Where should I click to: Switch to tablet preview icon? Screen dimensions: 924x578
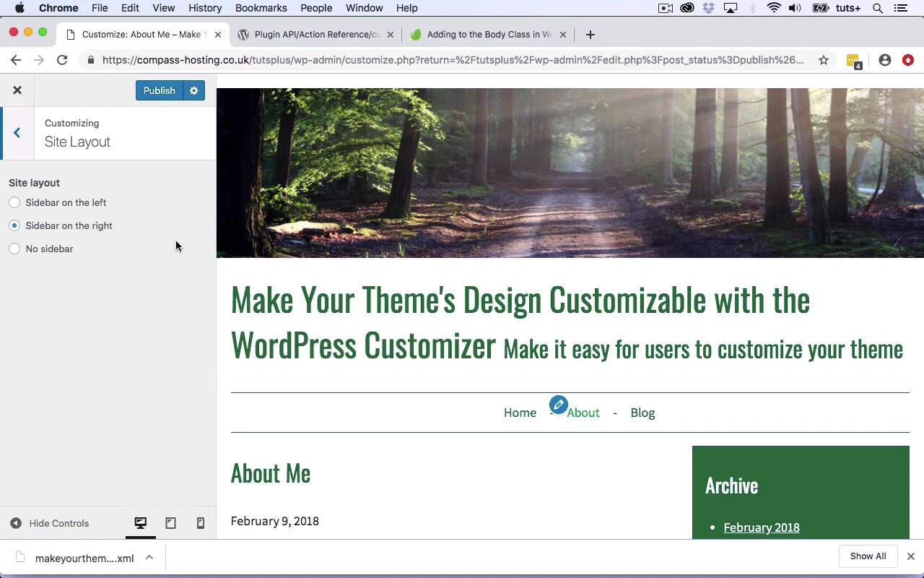pyautogui.click(x=170, y=523)
